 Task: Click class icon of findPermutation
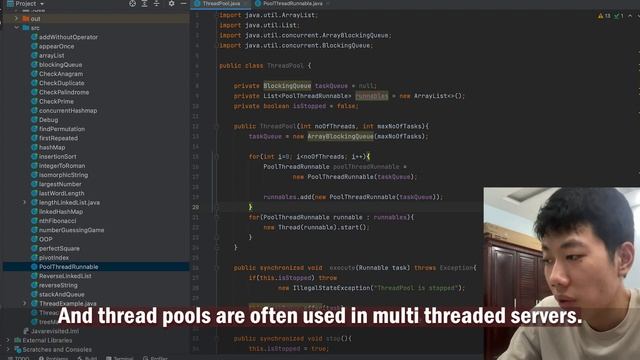pos(34,129)
